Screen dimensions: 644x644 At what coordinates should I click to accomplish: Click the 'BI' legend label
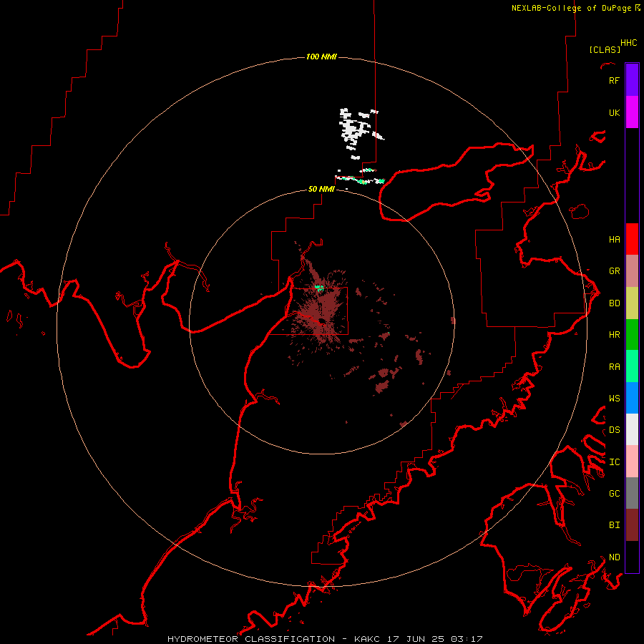click(x=614, y=525)
